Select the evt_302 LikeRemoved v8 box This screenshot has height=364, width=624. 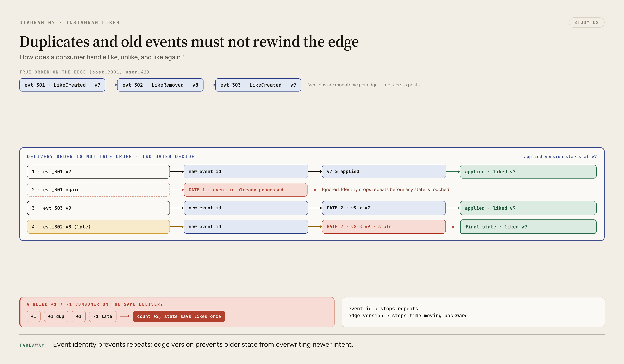[160, 85]
